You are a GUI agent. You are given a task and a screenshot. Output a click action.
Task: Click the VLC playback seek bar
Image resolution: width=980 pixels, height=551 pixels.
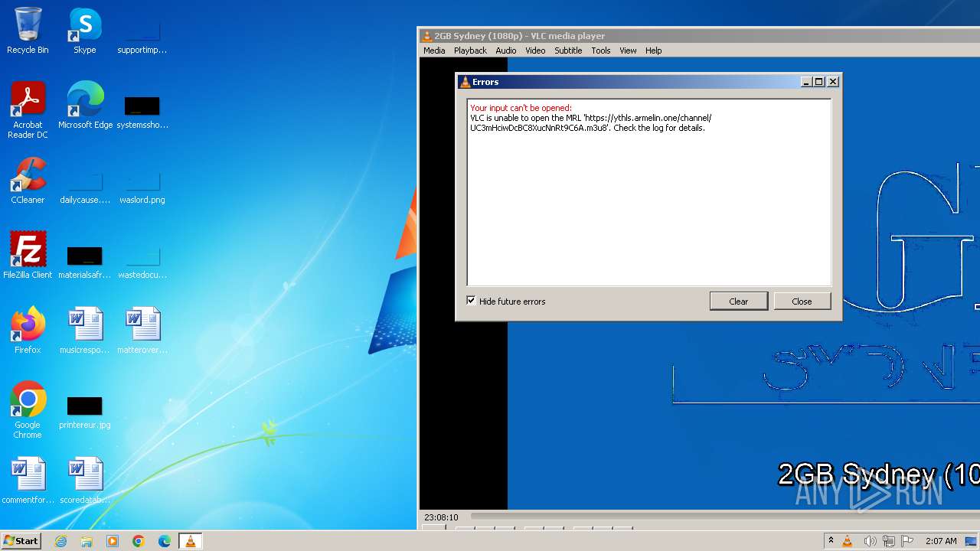click(724, 517)
